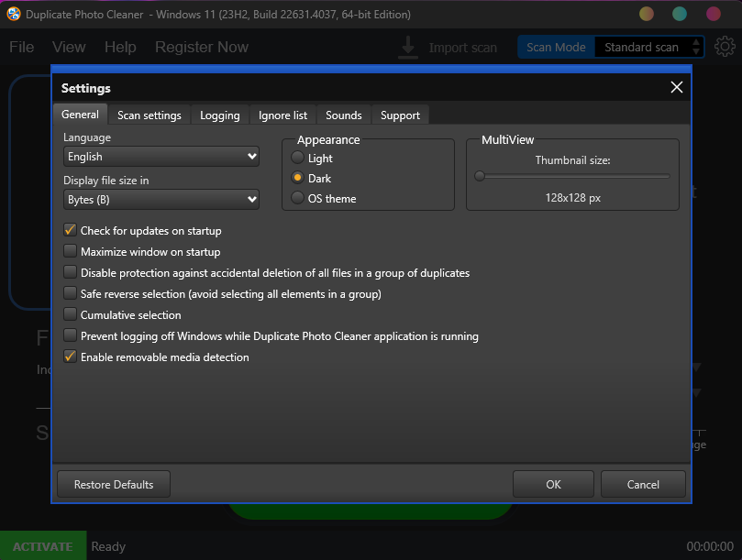The image size is (742, 560).
Task: Open the Scan settings tab
Action: tap(150, 115)
